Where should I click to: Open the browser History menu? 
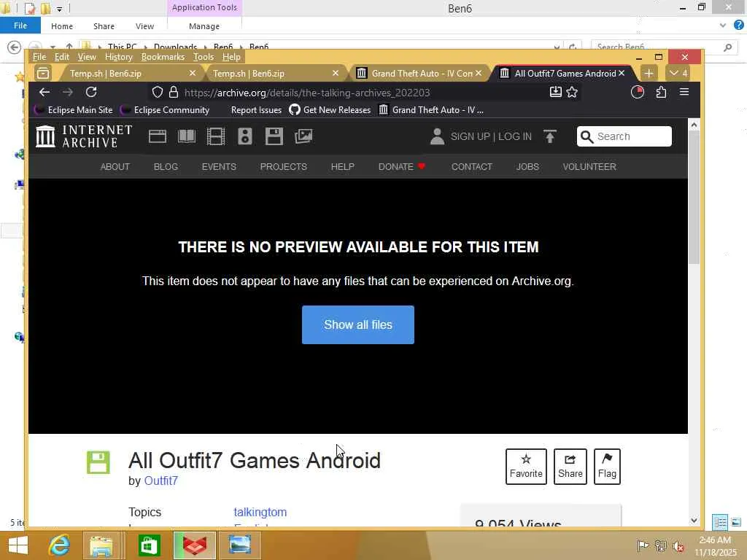pos(119,57)
